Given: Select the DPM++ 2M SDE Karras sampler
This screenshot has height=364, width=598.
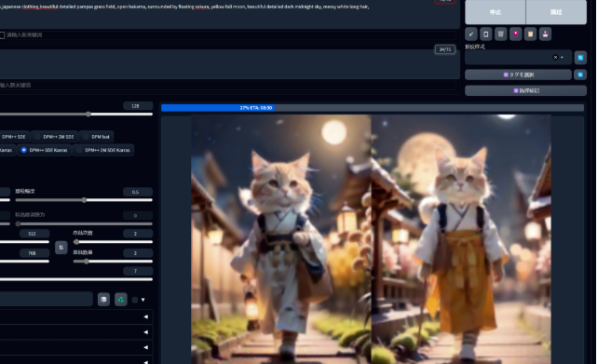Looking at the screenshot, I should tap(103, 150).
